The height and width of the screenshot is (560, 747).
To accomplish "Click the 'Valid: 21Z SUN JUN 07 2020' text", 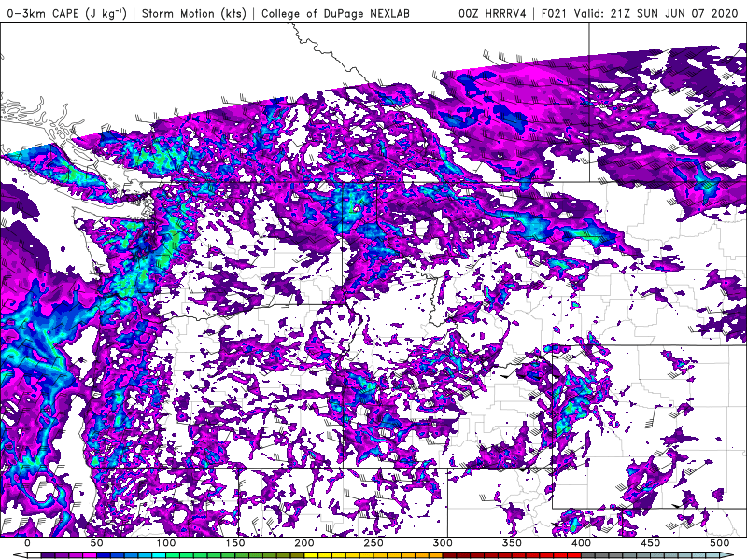I will 657,13.
